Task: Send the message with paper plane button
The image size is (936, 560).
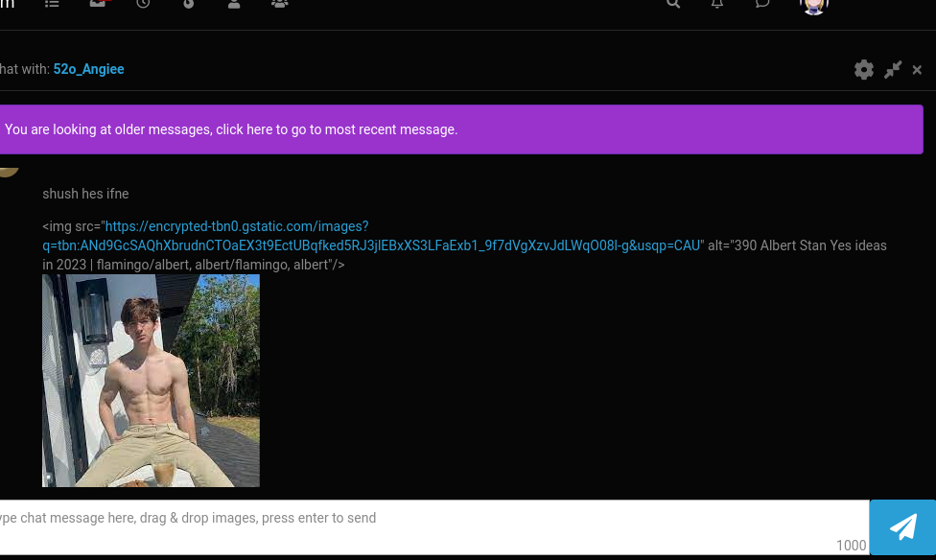Action: coord(902,527)
